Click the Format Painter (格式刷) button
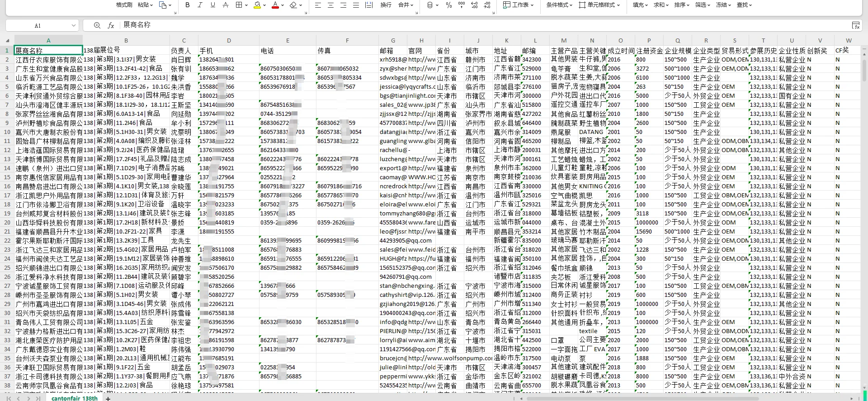The height and width of the screenshot is (401, 868). tap(124, 5)
